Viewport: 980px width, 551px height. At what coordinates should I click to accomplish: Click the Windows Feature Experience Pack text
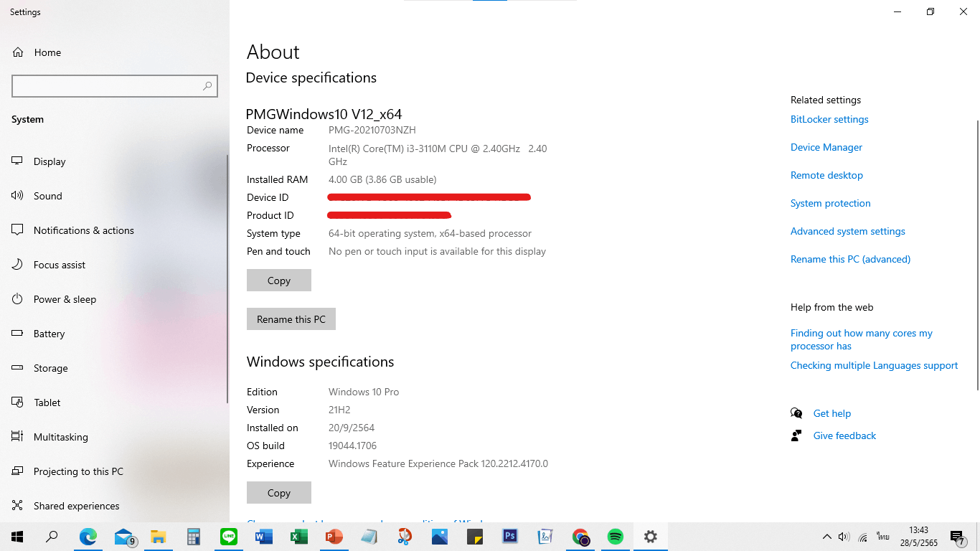[x=438, y=463]
